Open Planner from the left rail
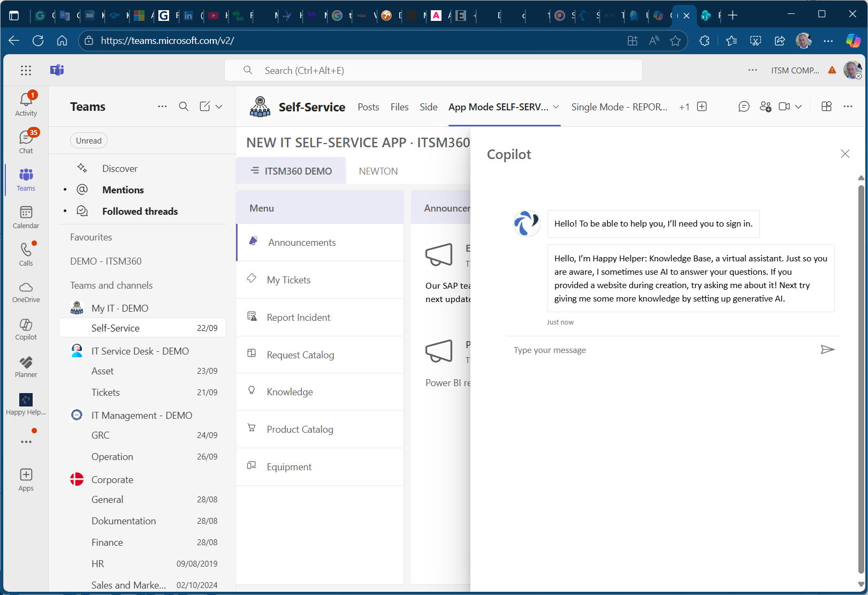 (x=25, y=366)
